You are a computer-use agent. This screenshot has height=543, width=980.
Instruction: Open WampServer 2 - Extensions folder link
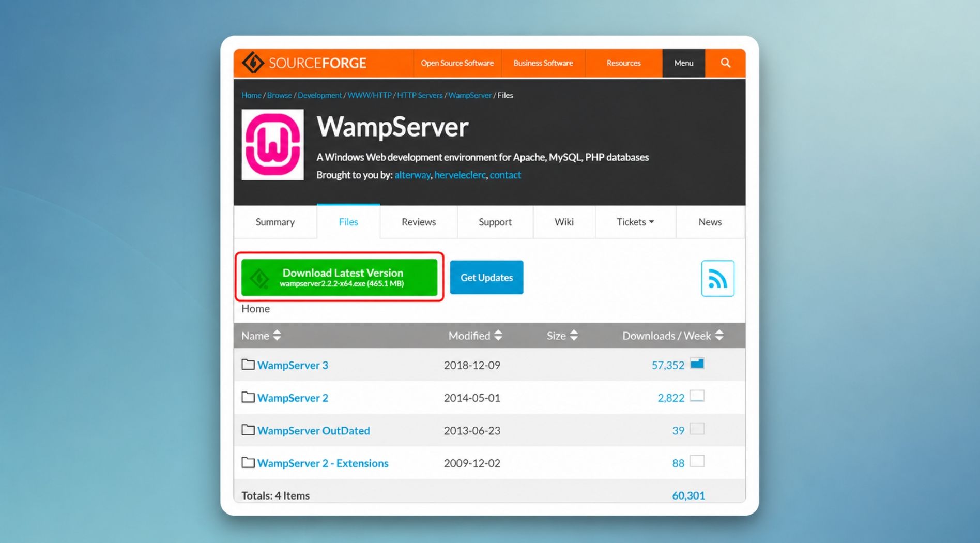[323, 463]
